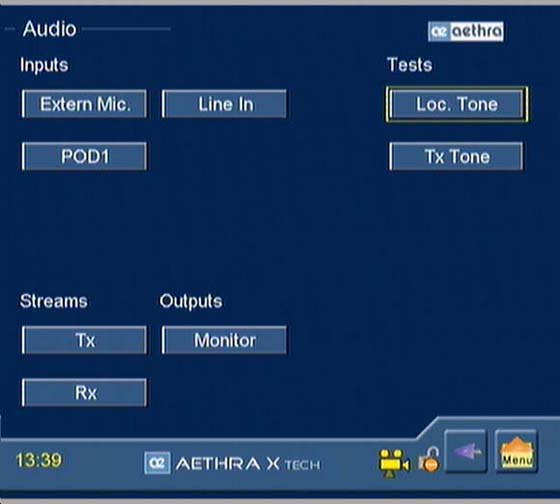Viewport: 560px width, 504px height.
Task: Activate the Loc. Tone test
Action: pos(457,104)
